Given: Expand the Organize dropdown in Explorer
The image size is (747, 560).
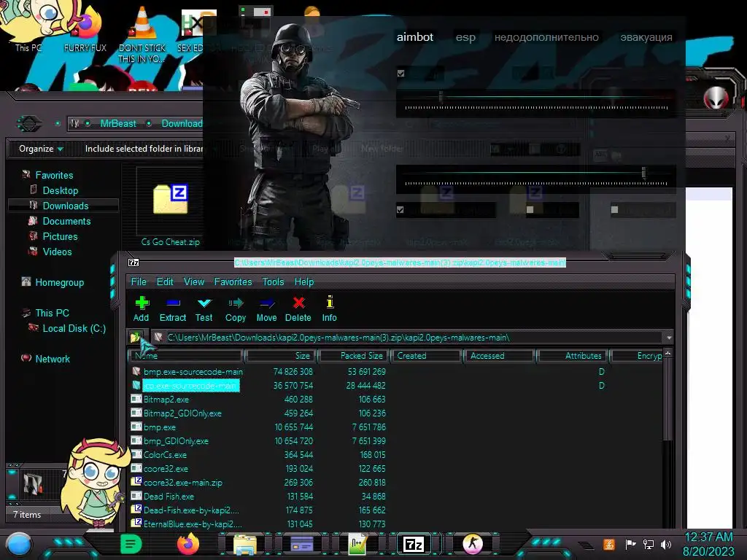Looking at the screenshot, I should [41, 149].
